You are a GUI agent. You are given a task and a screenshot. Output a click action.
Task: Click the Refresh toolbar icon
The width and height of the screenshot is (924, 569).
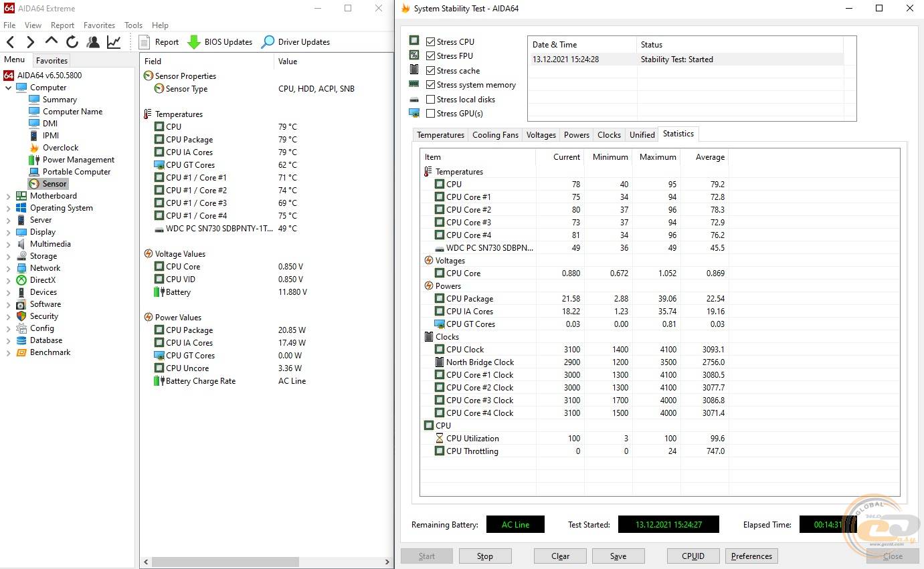click(x=72, y=42)
